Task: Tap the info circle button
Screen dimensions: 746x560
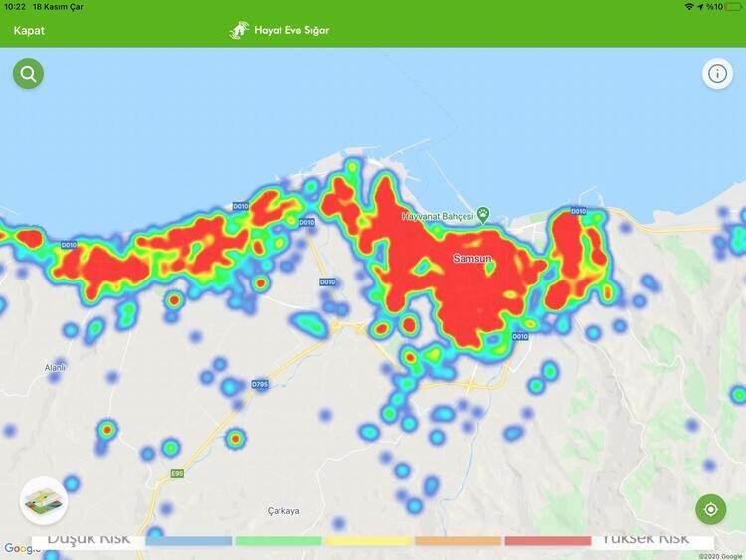Action: click(x=717, y=73)
